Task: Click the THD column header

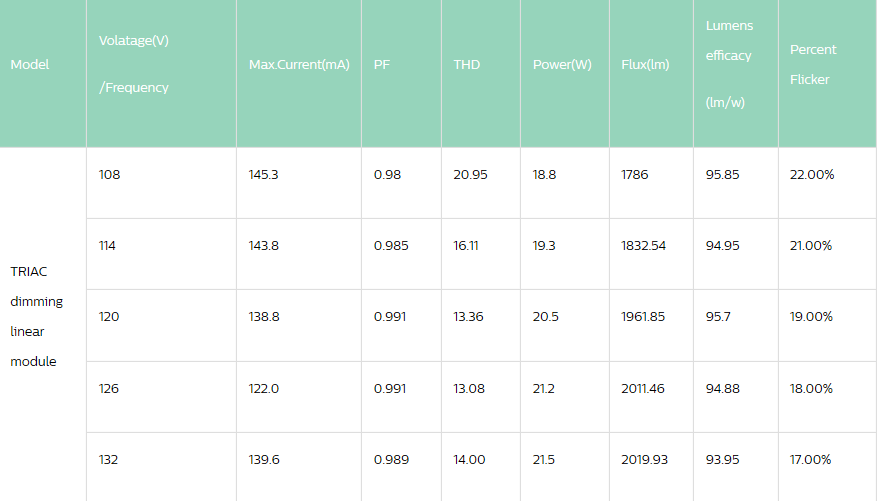Action: [x=466, y=65]
